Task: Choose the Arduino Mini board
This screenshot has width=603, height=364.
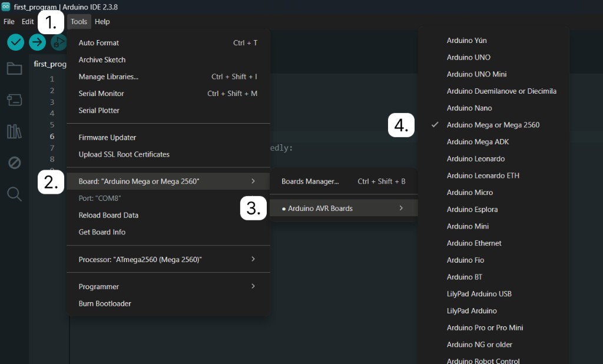Action: (x=494, y=226)
